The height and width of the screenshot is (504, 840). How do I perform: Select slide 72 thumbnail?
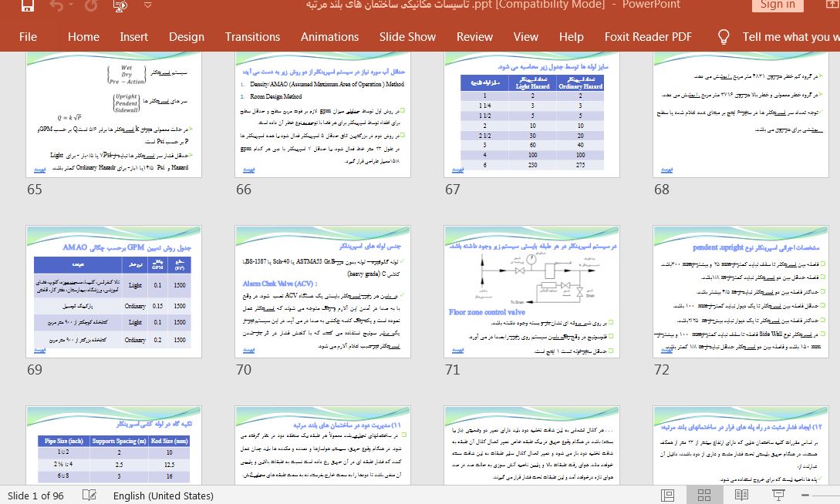740,291
